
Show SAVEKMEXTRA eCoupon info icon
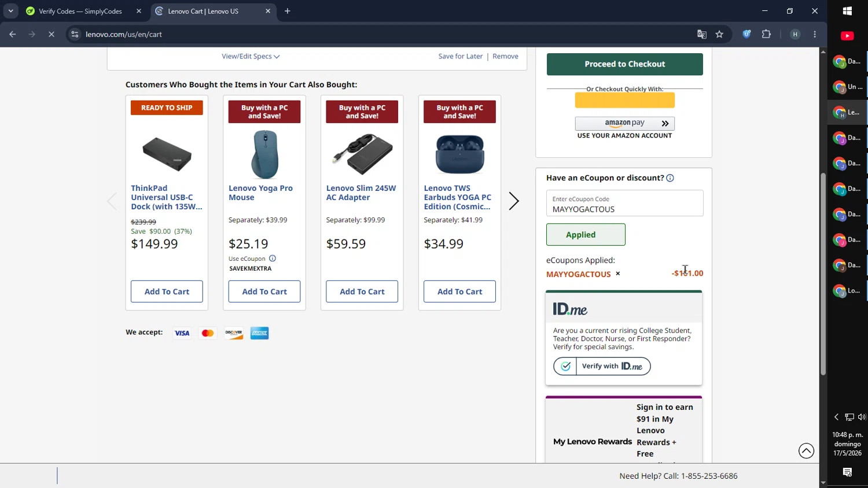click(273, 258)
